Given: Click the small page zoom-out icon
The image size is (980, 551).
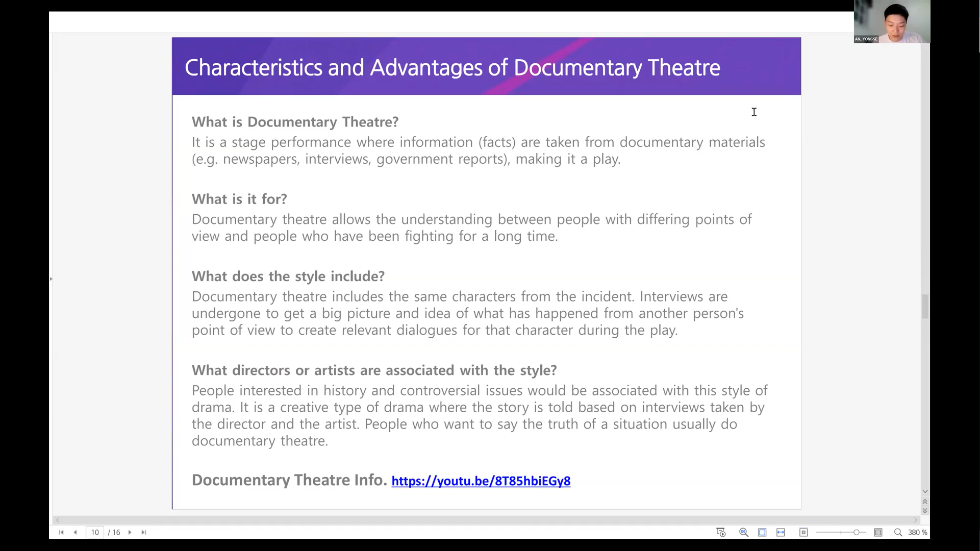Looking at the screenshot, I should [x=803, y=532].
